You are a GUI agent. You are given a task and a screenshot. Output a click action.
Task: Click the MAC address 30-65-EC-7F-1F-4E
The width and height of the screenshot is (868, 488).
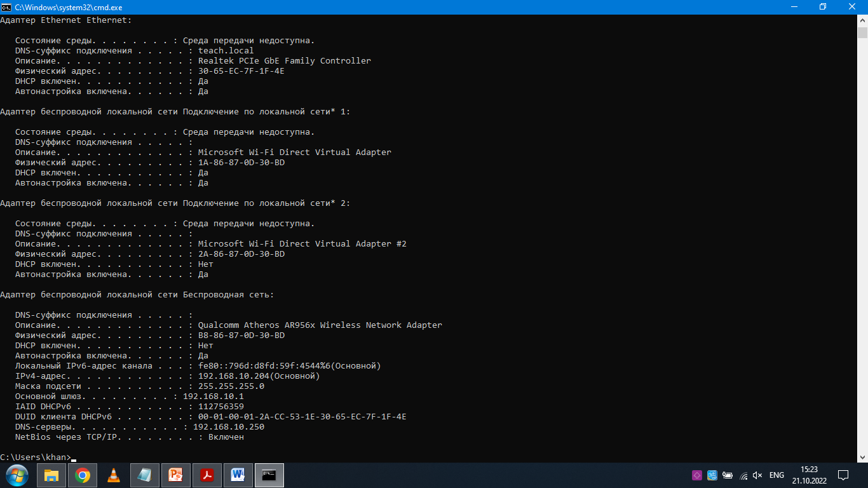[241, 71]
